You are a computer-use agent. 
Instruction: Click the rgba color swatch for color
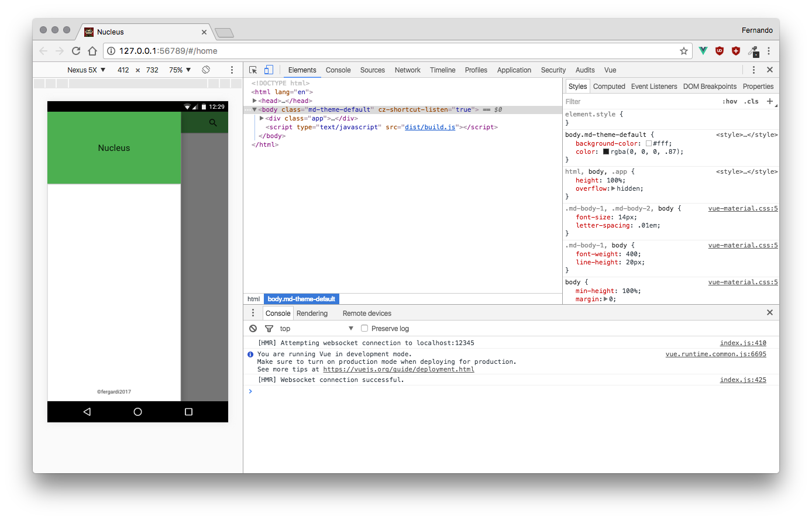(x=606, y=151)
